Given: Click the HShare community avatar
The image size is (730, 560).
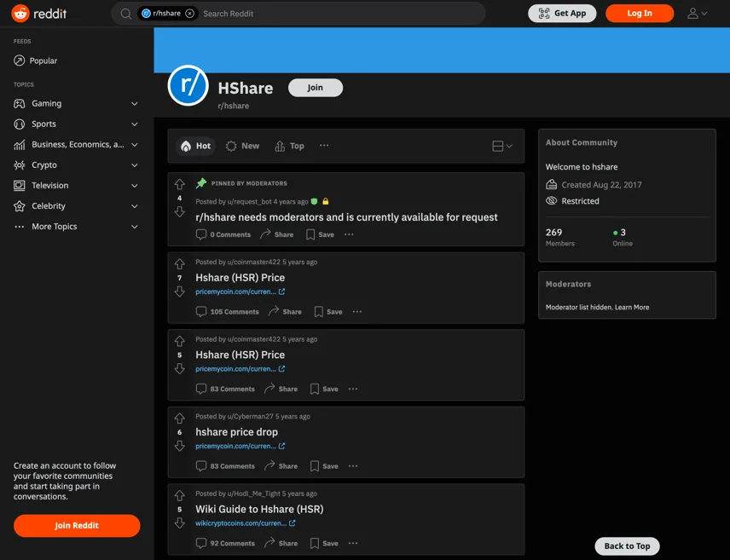Looking at the screenshot, I should click(188, 85).
